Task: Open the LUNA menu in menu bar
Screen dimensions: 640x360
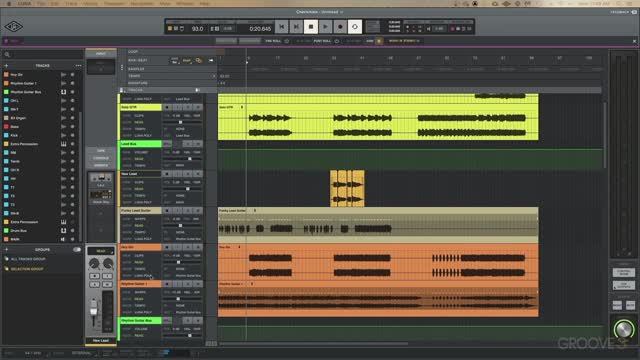Action: 24,3
